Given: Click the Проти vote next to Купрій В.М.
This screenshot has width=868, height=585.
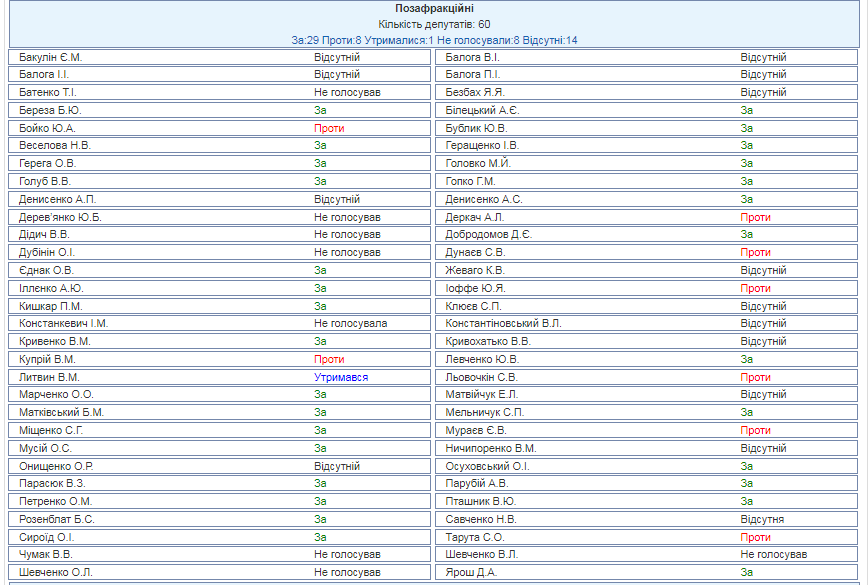Looking at the screenshot, I should [329, 359].
